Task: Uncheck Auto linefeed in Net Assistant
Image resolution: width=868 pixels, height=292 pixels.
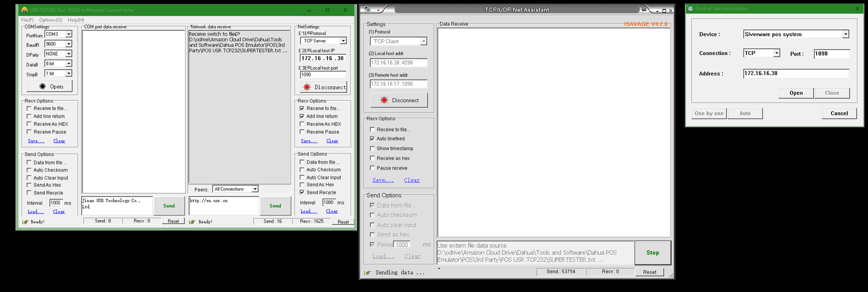Action: coord(372,139)
